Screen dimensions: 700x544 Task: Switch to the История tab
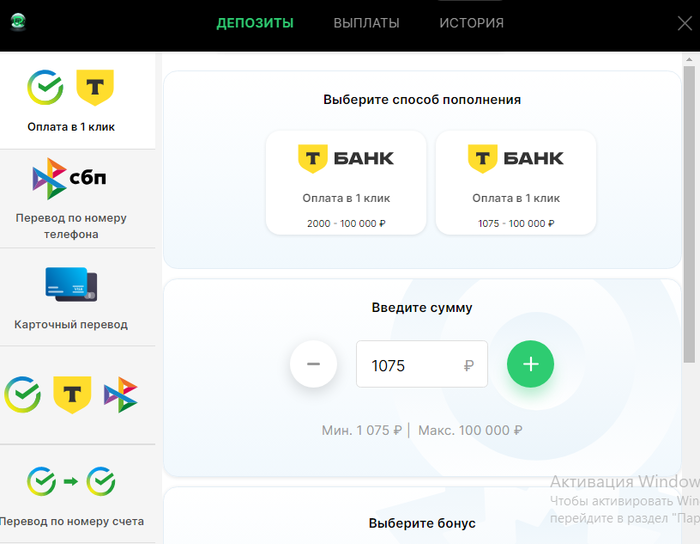pyautogui.click(x=471, y=23)
